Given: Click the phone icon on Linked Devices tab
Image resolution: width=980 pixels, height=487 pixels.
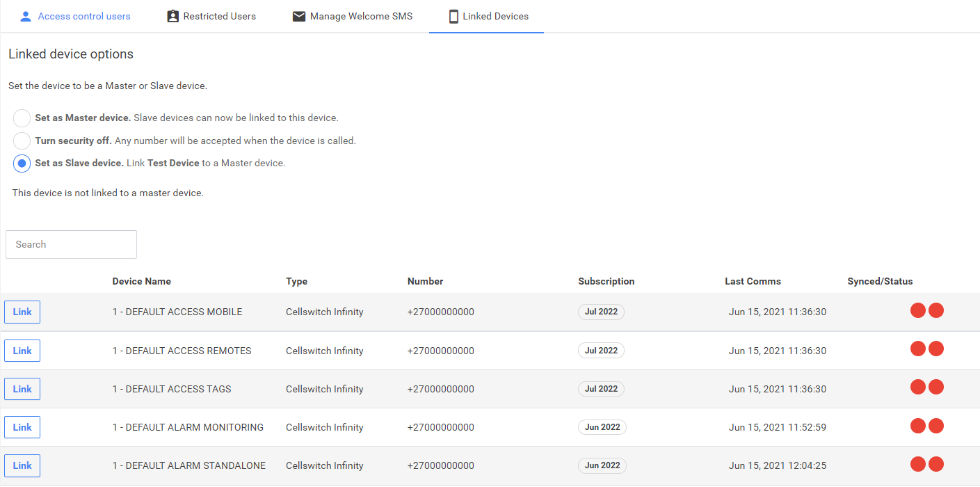Looking at the screenshot, I should 453,16.
